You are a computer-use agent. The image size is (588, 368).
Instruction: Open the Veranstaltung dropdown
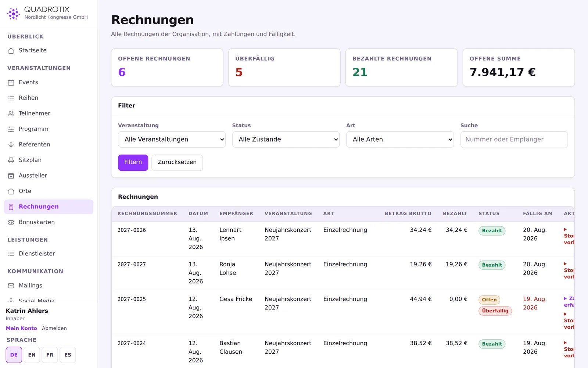[x=172, y=139]
